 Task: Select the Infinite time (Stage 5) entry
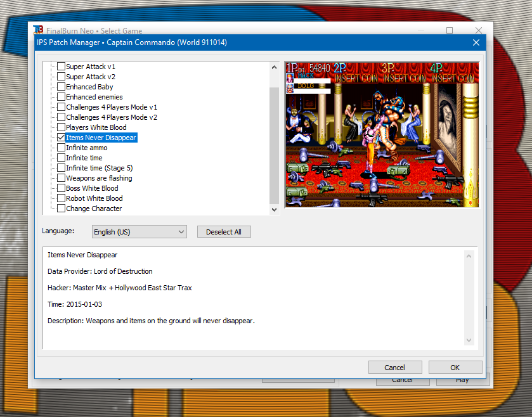coord(99,168)
